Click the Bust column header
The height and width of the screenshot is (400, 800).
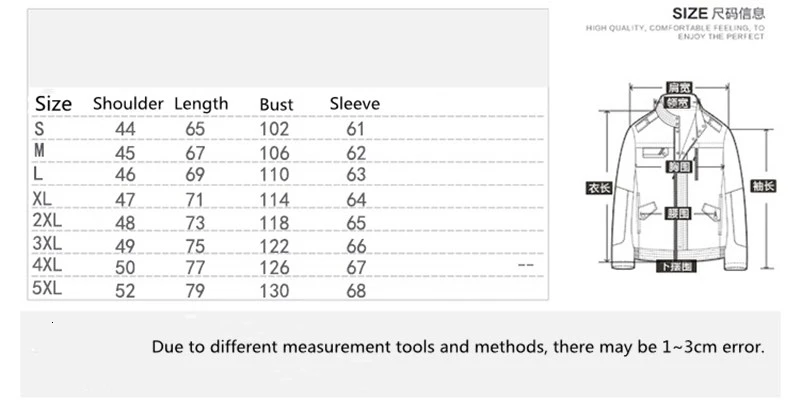click(x=277, y=104)
